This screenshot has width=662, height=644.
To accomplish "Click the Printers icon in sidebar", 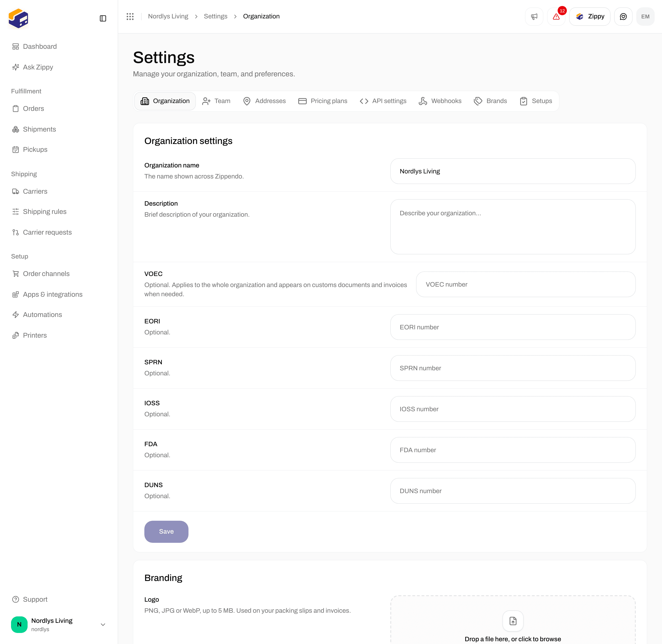I will (x=16, y=336).
